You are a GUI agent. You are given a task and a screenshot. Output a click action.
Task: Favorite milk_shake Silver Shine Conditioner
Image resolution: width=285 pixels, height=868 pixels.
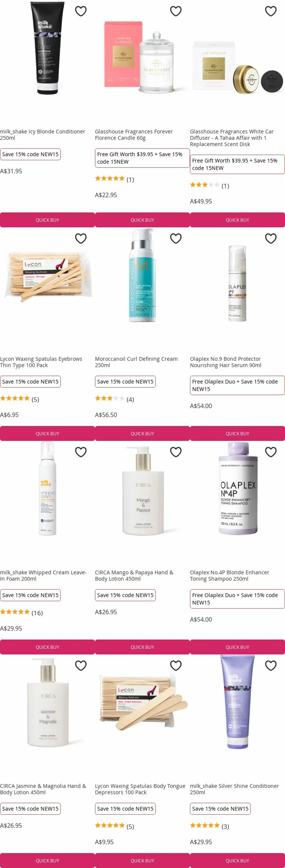tap(271, 665)
